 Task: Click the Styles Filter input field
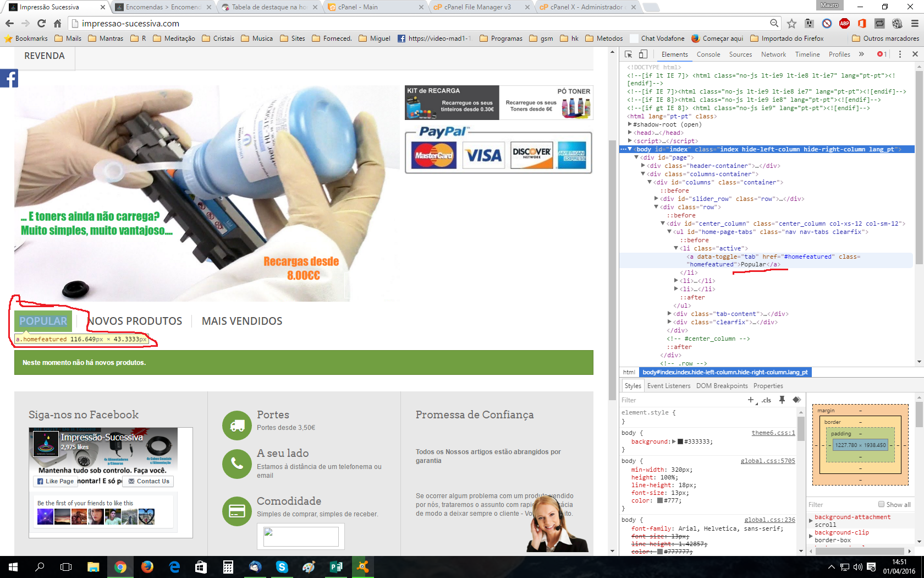coord(682,400)
